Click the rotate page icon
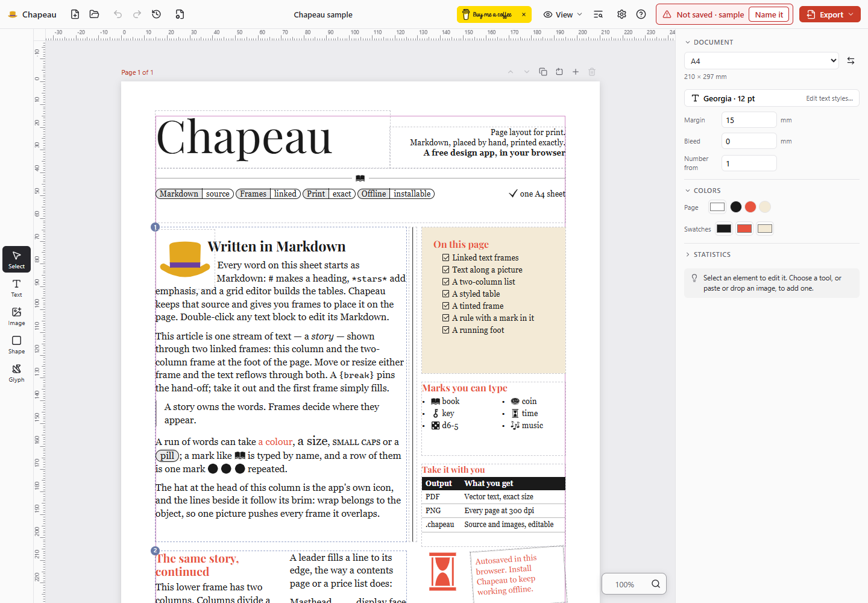Screen dimensions: 868x603 [x=559, y=72]
